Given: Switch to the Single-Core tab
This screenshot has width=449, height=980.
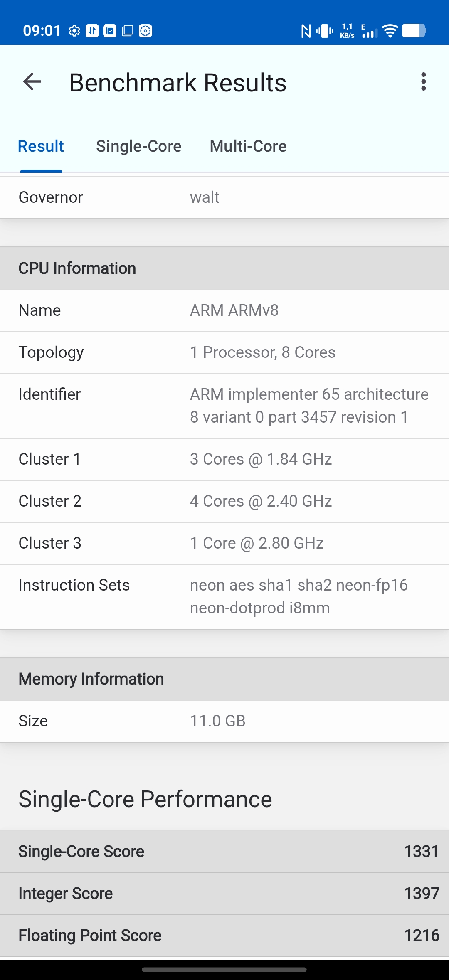Looking at the screenshot, I should pyautogui.click(x=139, y=146).
